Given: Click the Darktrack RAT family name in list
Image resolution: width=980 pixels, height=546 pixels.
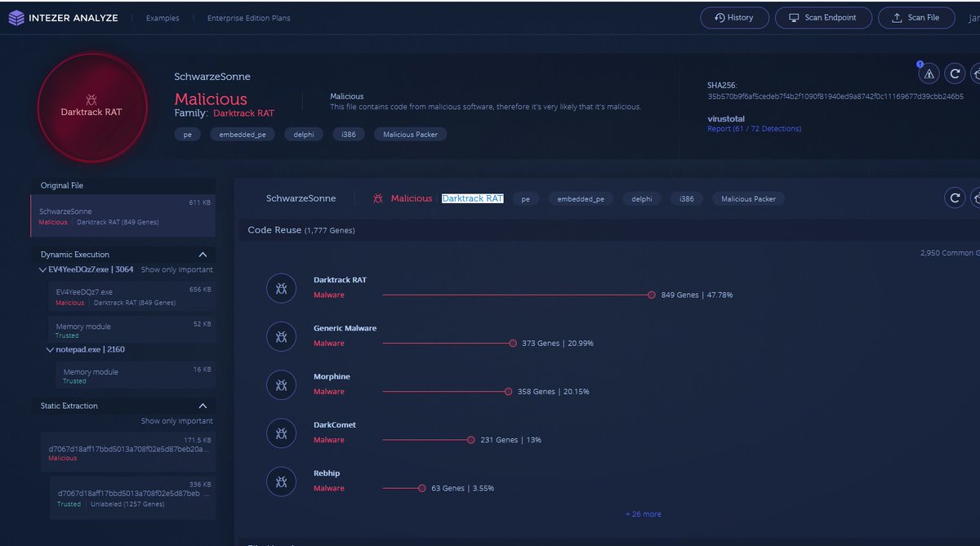Looking at the screenshot, I should pos(340,280).
